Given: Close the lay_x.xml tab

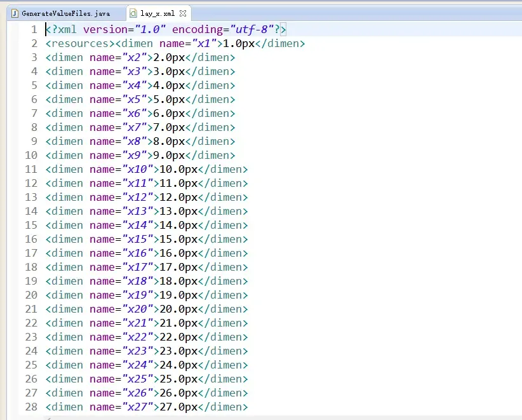Looking at the screenshot, I should coord(183,13).
